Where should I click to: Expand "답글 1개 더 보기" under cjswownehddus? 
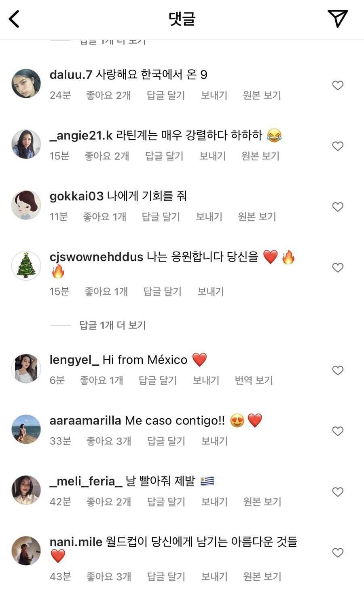coord(112,325)
